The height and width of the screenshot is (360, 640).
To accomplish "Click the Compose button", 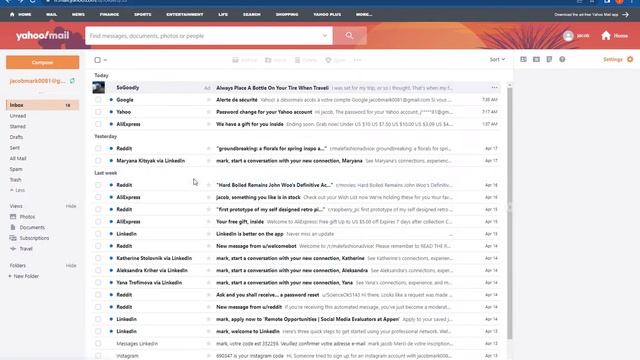I will 42,62.
